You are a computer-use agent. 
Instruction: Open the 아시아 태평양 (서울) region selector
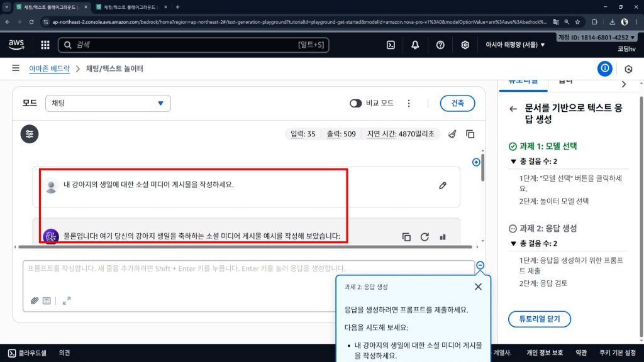515,45
